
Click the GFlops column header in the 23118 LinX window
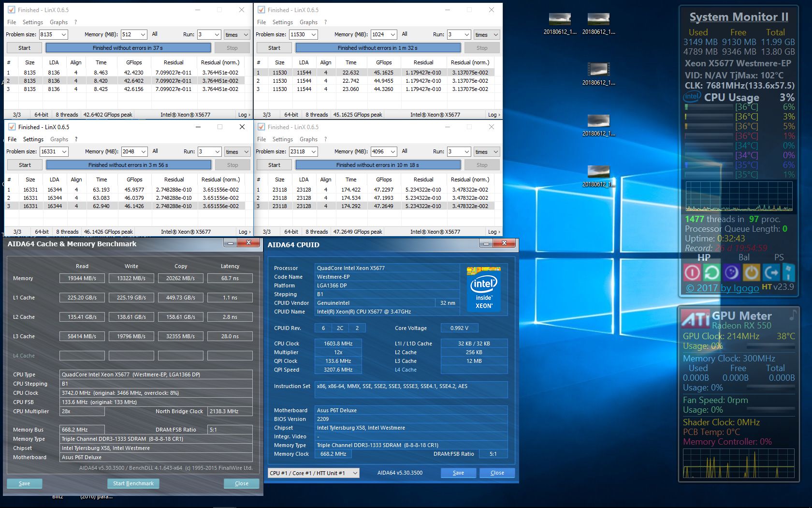pyautogui.click(x=384, y=179)
